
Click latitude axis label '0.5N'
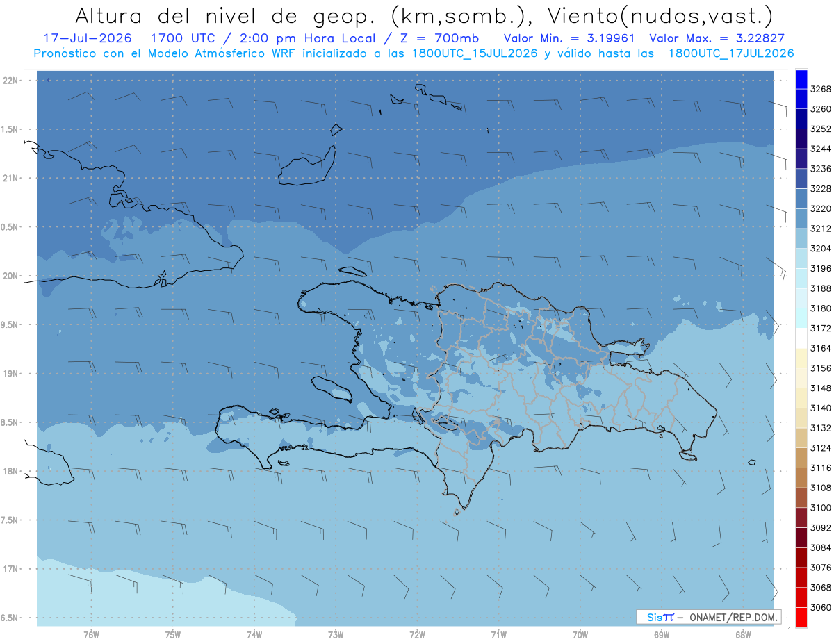(x=10, y=227)
